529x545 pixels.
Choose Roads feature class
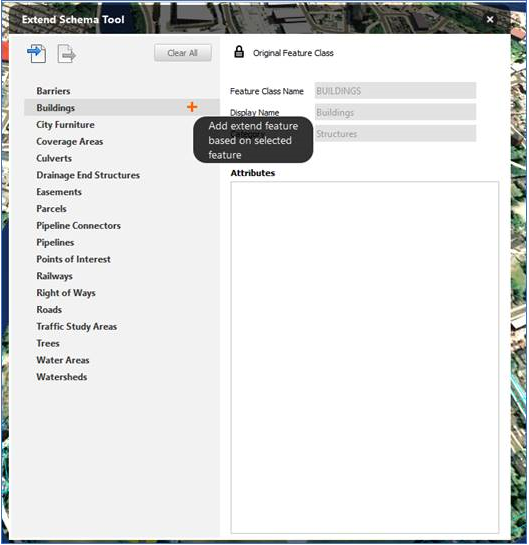49,309
